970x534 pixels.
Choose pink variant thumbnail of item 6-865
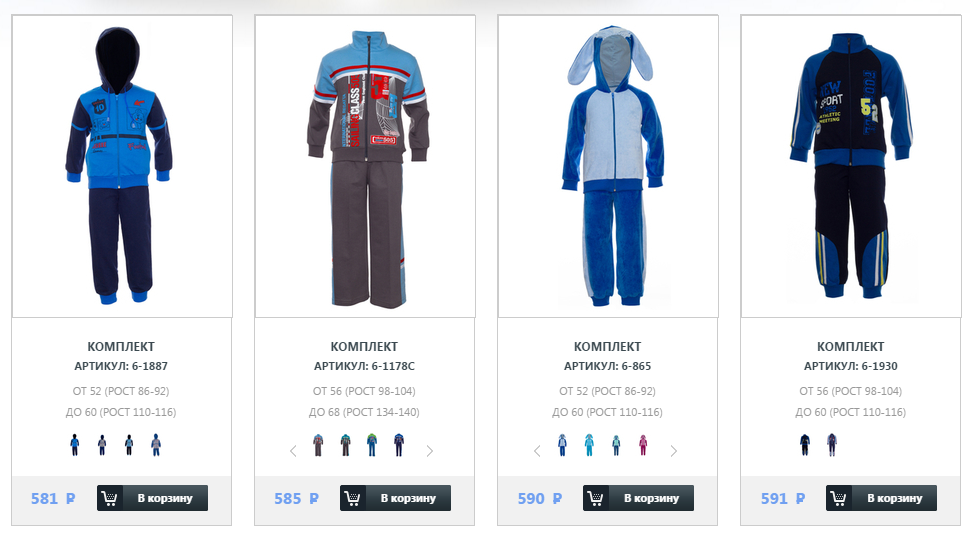tap(643, 445)
